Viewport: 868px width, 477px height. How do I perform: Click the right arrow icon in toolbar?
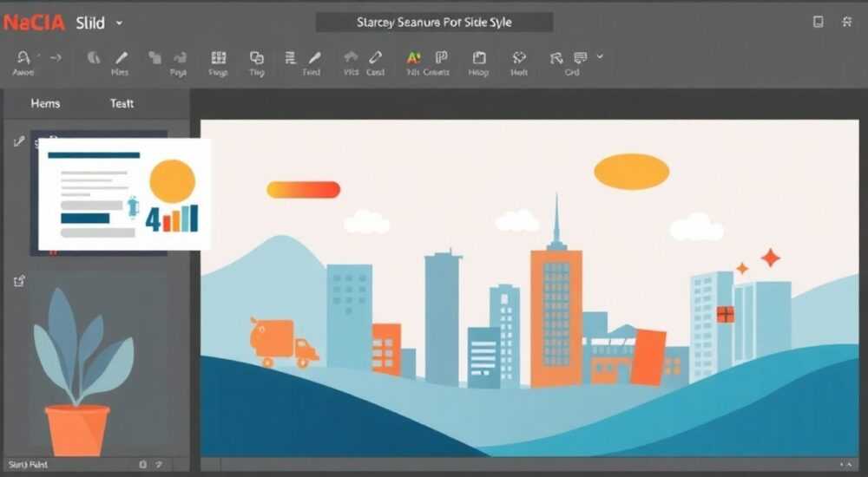click(x=56, y=57)
